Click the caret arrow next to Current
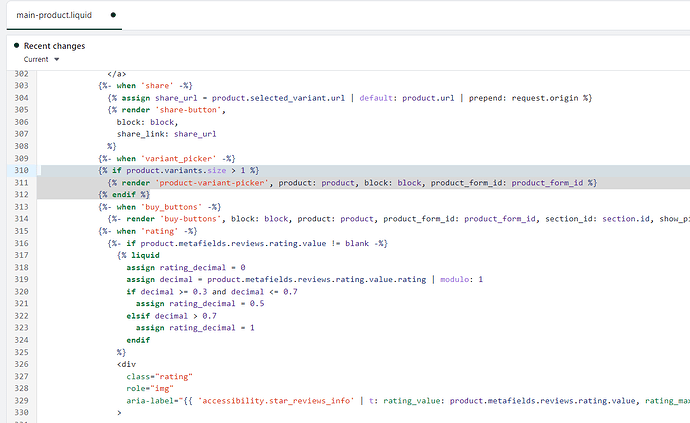Viewport: 690px width, 423px height. (57, 60)
